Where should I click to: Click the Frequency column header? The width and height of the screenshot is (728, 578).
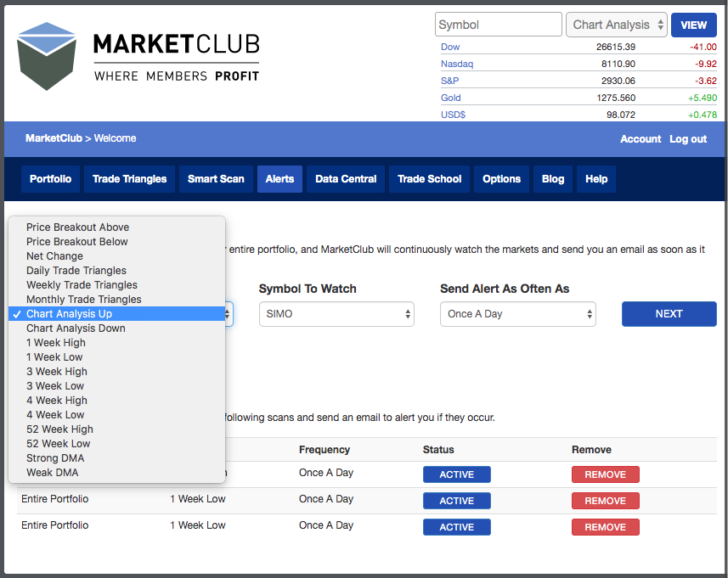324,450
